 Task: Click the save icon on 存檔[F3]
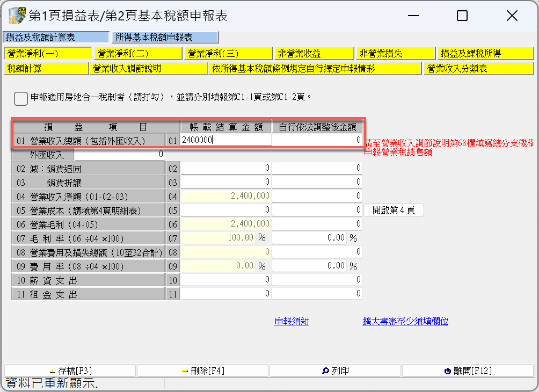52,372
